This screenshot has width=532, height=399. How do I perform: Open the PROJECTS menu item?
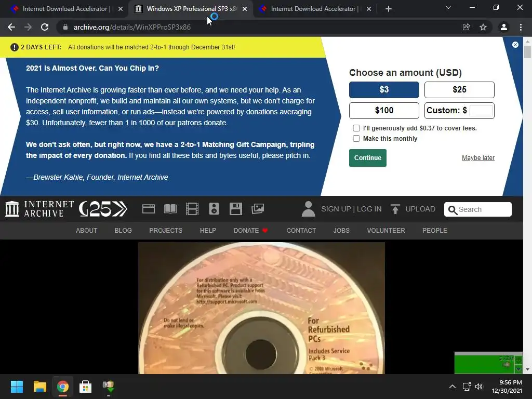166,230
